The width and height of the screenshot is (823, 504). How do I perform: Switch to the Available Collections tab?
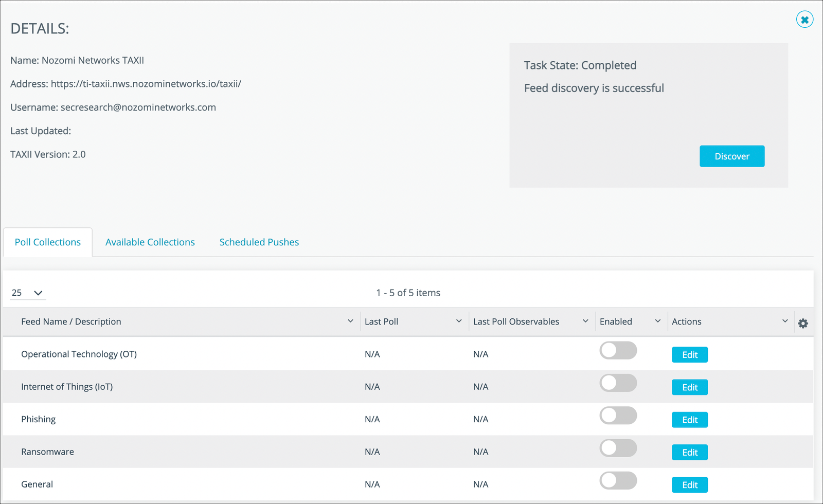150,242
